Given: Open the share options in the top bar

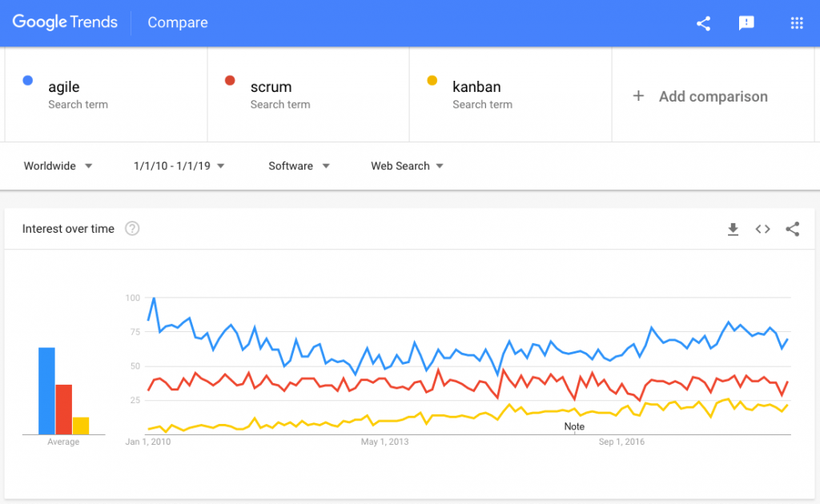Looking at the screenshot, I should tap(703, 23).
